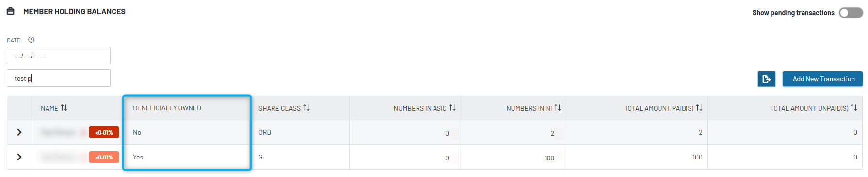The height and width of the screenshot is (177, 868).
Task: Sort by Name column arrows
Action: (64, 108)
